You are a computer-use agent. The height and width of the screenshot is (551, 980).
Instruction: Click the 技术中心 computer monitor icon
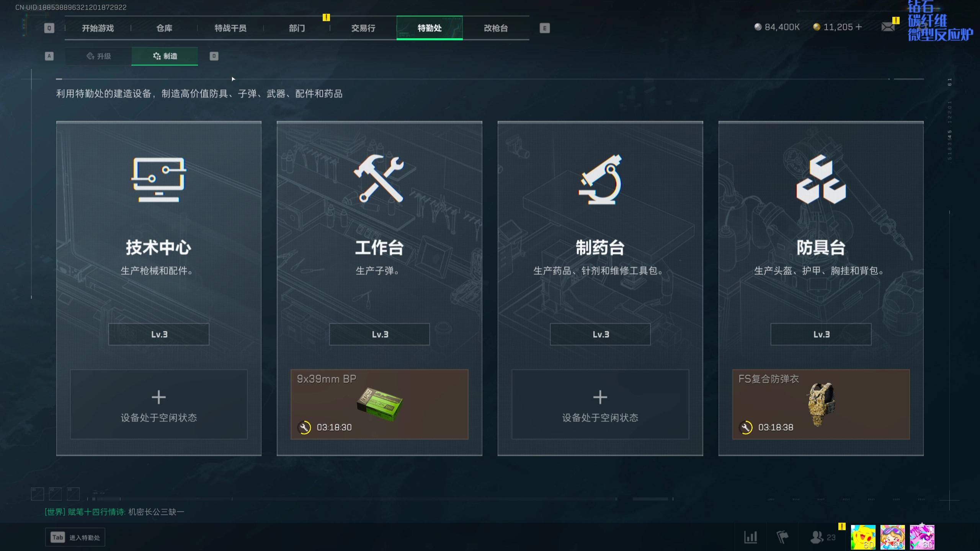pyautogui.click(x=159, y=179)
